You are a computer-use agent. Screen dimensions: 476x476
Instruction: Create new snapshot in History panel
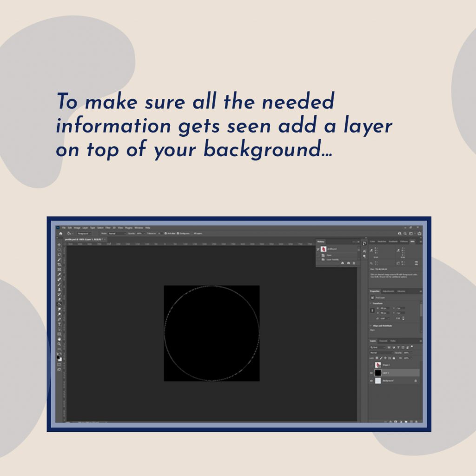click(349, 263)
